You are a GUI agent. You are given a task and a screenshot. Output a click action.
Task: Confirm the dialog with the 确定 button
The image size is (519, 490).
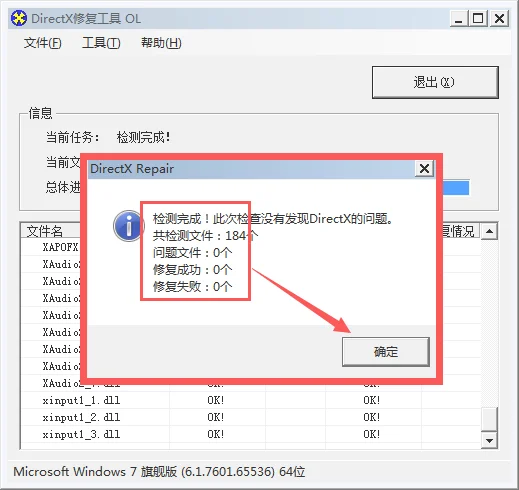point(386,352)
